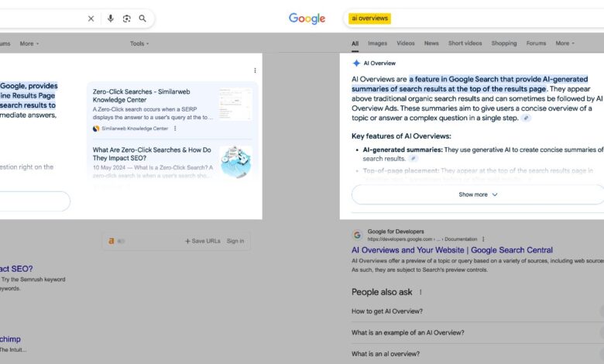Open 'AI Overviews and Your Website' result

[x=452, y=250]
